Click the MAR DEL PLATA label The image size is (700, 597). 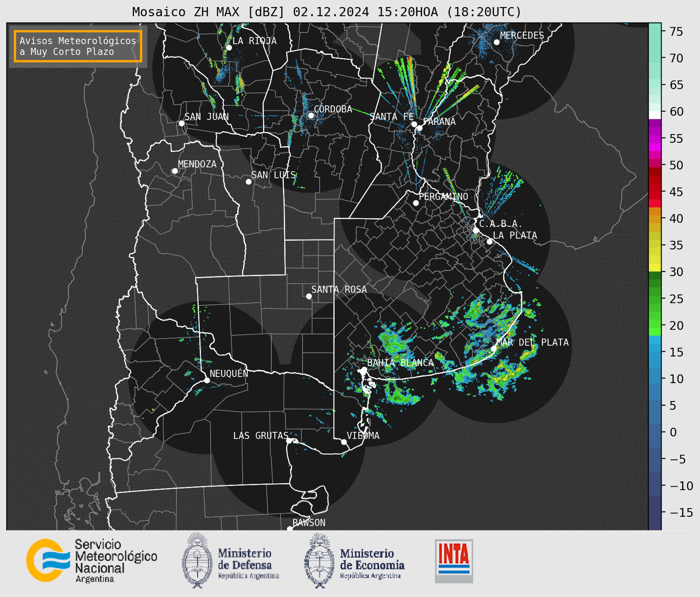pos(532,343)
